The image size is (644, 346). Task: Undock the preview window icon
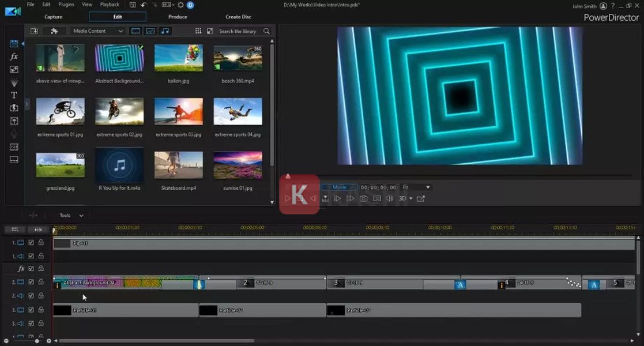tap(421, 198)
